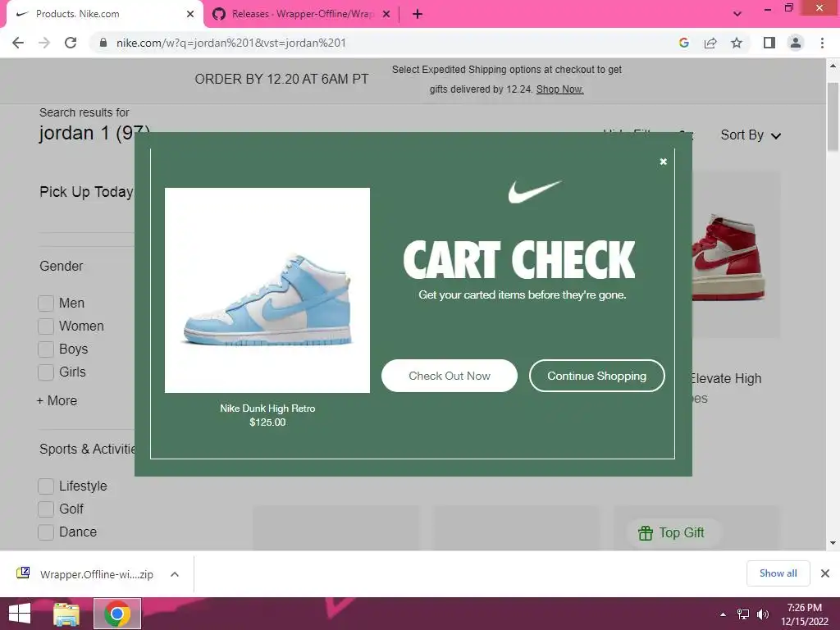Check the Girls gender filter

point(46,372)
